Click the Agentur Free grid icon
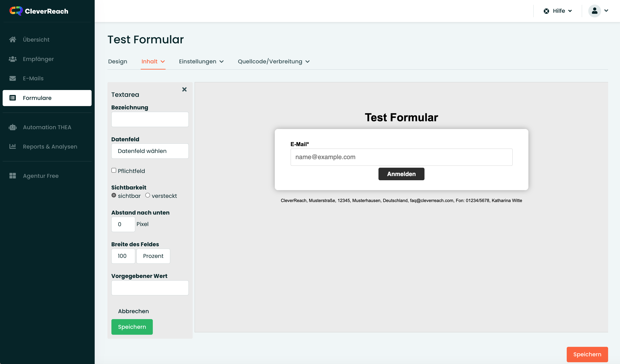Screen dimensions: 620x364 point(13,176)
